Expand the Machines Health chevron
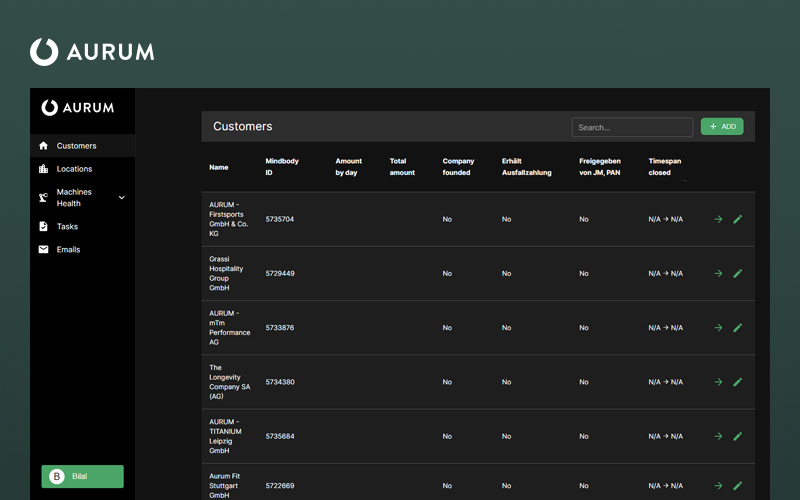 (122, 197)
